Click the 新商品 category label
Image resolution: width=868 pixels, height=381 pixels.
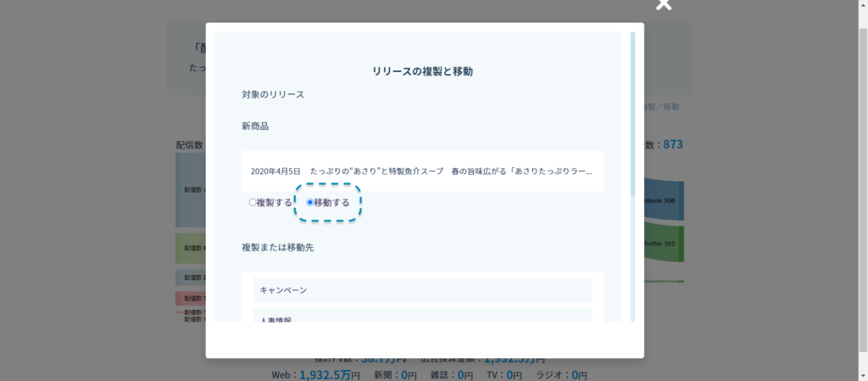(255, 126)
